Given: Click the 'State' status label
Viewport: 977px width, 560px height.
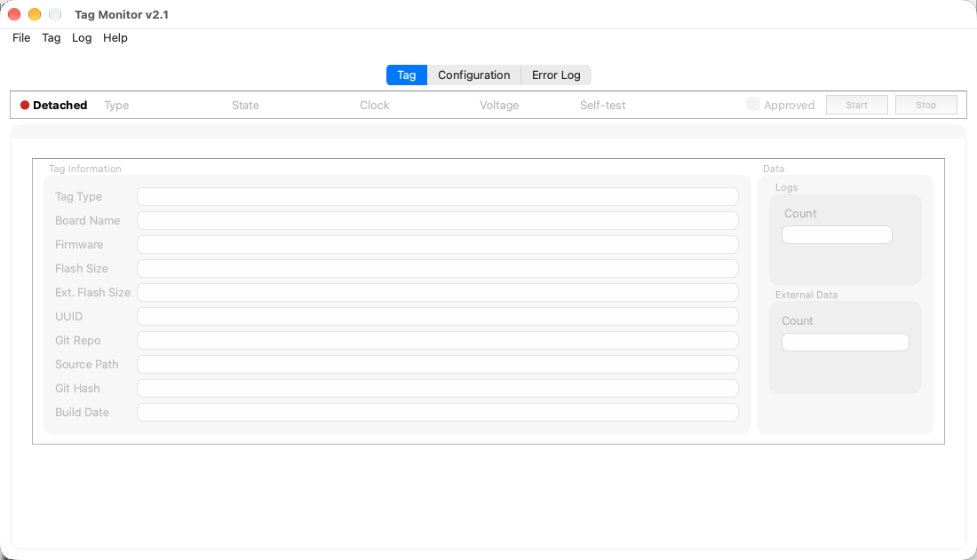Looking at the screenshot, I should pyautogui.click(x=245, y=106).
